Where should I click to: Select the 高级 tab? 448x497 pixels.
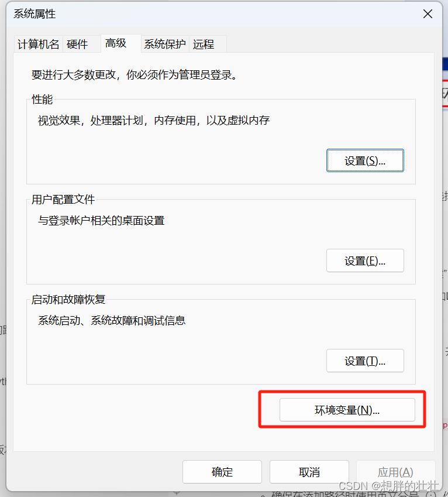[x=120, y=43]
